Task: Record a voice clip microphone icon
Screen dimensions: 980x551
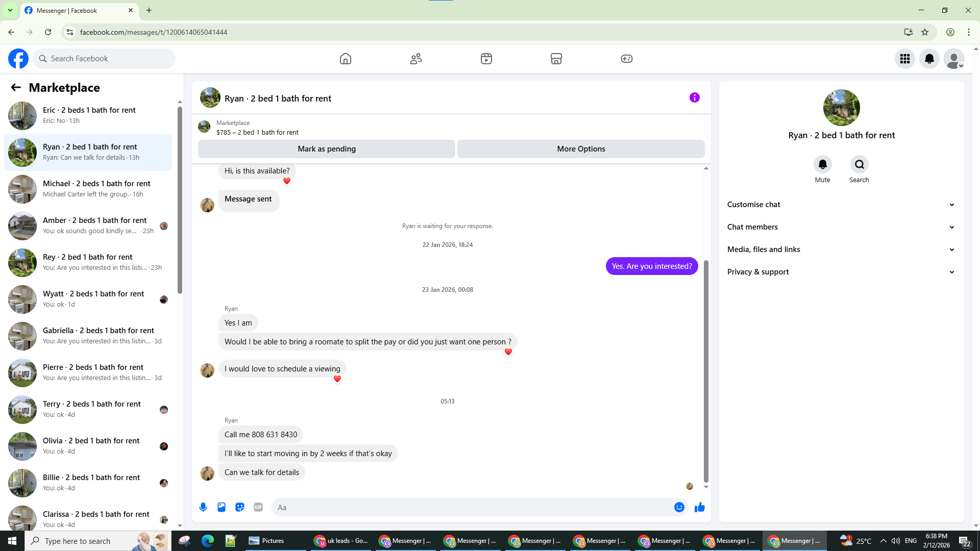Action: pos(203,507)
